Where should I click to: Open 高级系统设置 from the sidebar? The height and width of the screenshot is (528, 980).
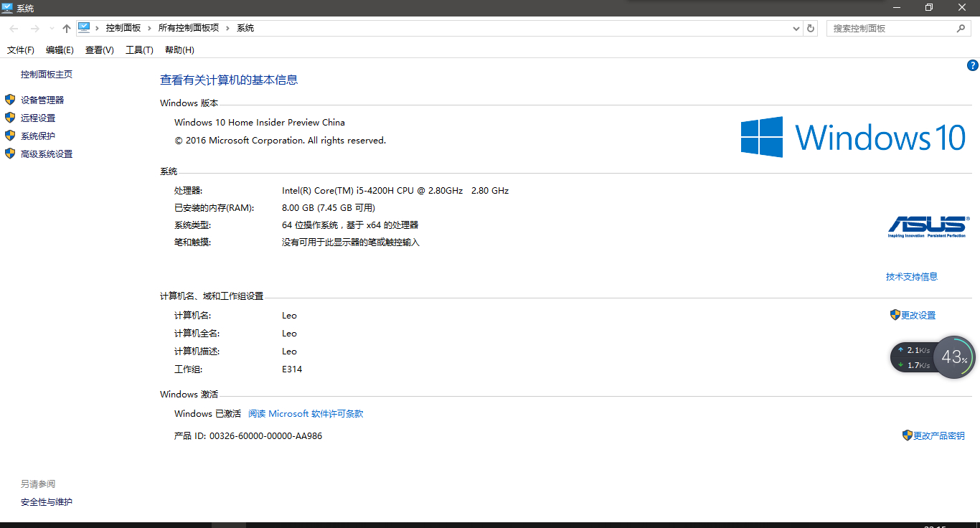[x=47, y=154]
